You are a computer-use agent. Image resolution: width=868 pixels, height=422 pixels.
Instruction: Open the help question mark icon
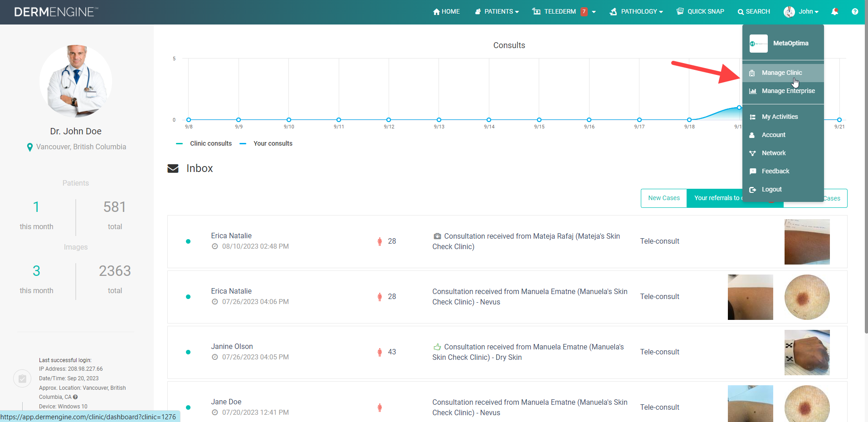click(x=855, y=12)
